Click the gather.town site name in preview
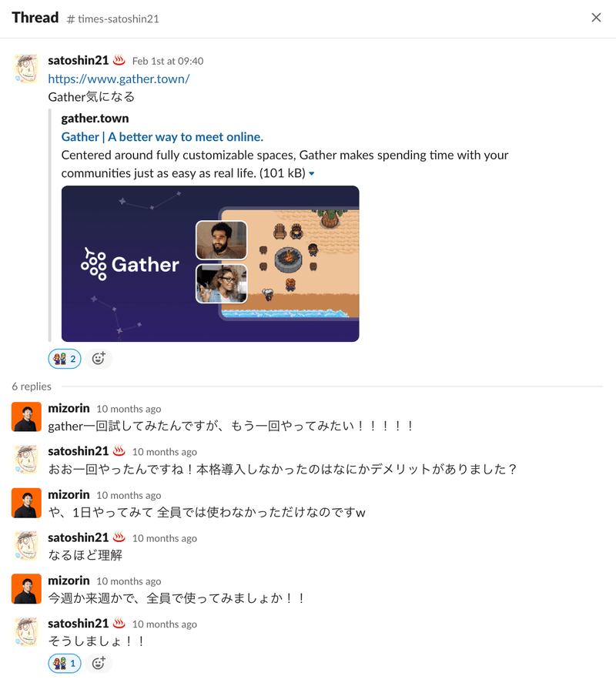616x686 pixels. (95, 119)
